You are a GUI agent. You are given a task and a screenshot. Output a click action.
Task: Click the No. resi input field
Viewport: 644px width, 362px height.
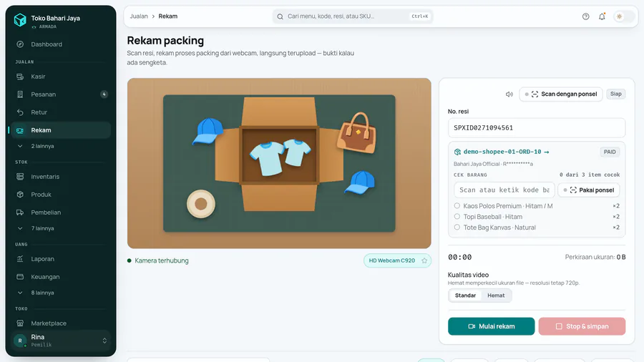point(537,128)
